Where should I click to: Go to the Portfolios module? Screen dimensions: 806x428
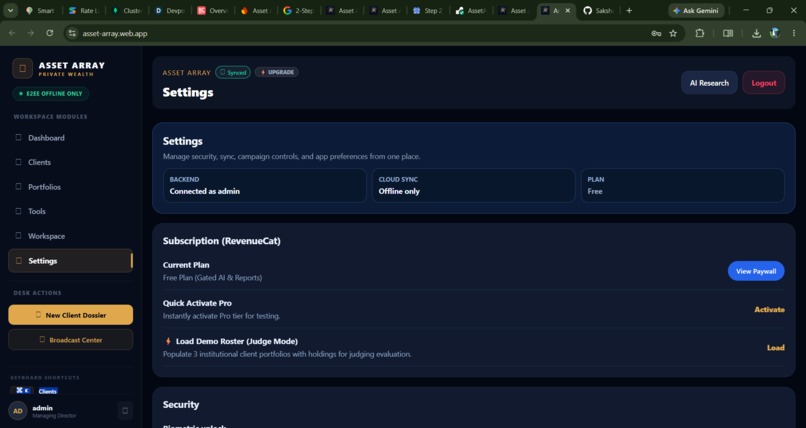[x=70, y=187]
